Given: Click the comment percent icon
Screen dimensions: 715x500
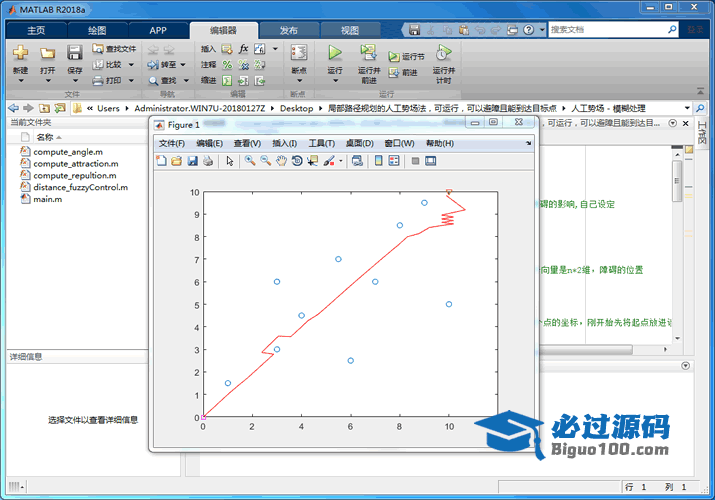Looking at the screenshot, I should pyautogui.click(x=227, y=65).
